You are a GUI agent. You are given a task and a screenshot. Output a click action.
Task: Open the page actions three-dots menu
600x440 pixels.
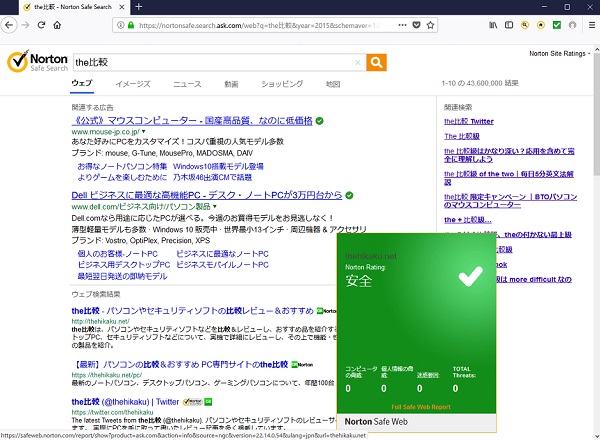click(x=402, y=25)
